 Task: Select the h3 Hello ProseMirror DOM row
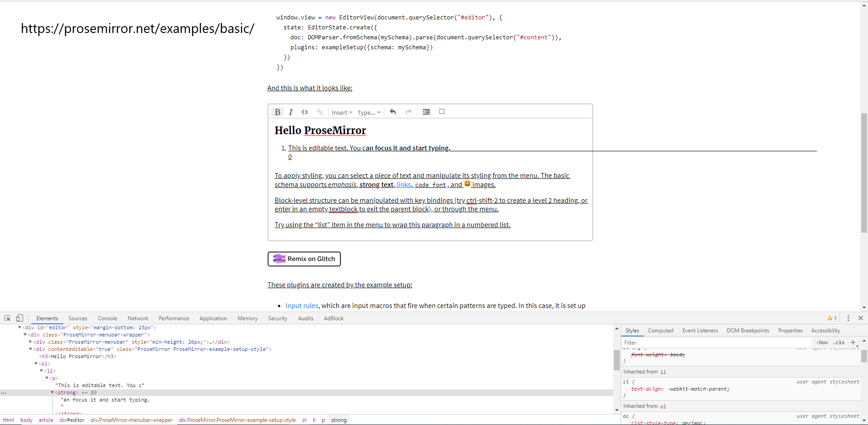click(x=78, y=356)
